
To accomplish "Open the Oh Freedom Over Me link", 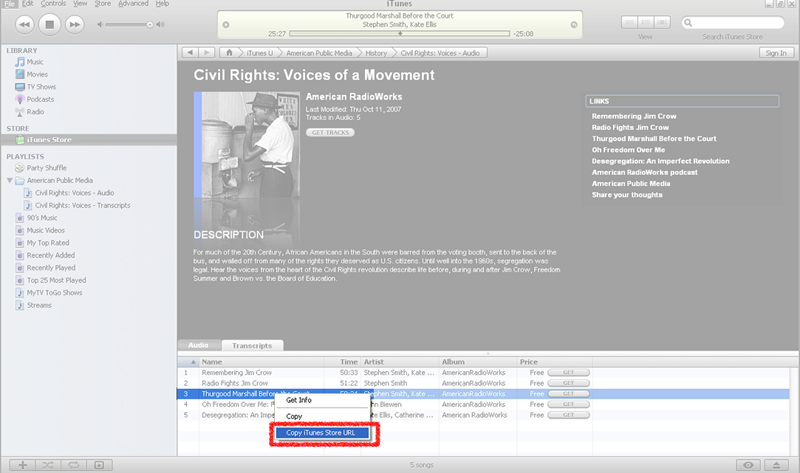I will click(x=628, y=150).
